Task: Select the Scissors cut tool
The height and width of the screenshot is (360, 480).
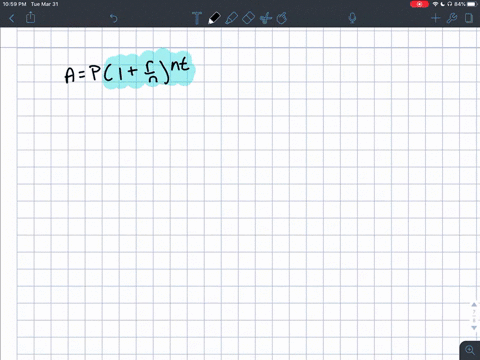Action: click(266, 18)
